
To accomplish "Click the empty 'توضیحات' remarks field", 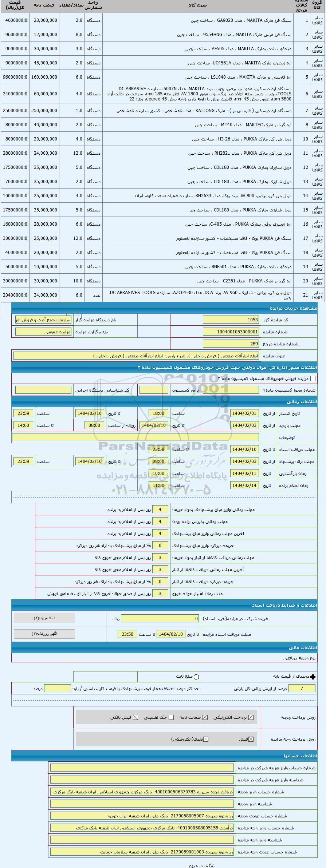I will click(x=135, y=437).
